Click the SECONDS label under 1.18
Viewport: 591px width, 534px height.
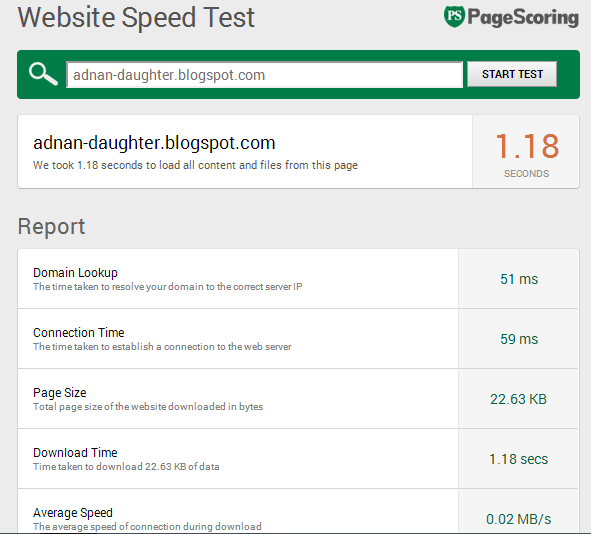click(527, 174)
